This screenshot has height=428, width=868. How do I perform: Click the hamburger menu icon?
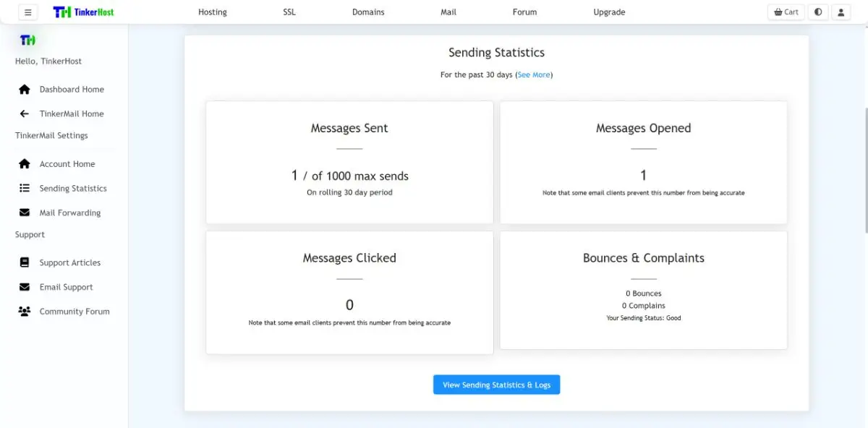pos(28,12)
